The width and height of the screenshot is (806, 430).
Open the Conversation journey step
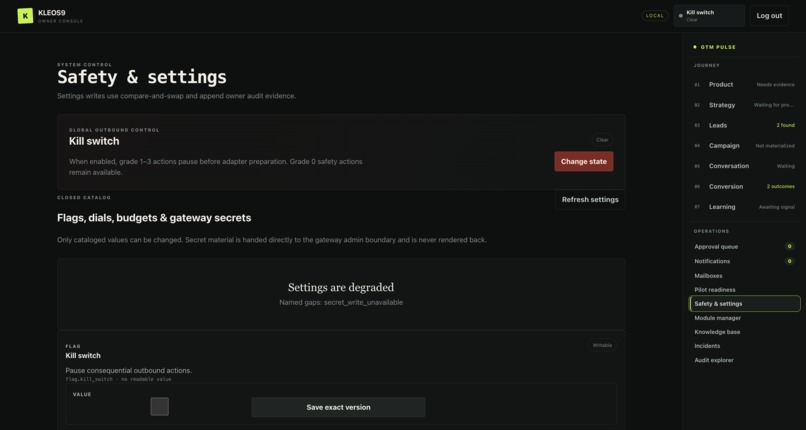coord(744,166)
